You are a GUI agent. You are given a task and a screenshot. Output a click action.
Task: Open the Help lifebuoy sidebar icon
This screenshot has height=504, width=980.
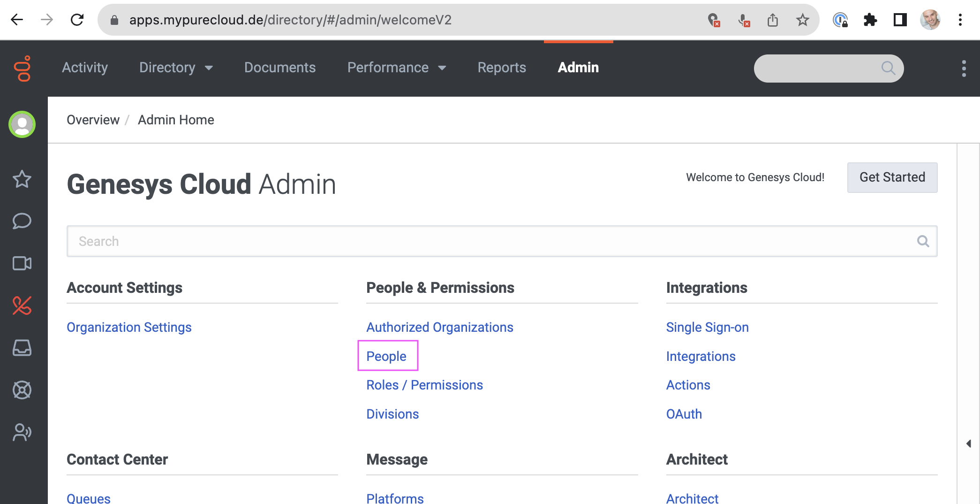(x=22, y=390)
